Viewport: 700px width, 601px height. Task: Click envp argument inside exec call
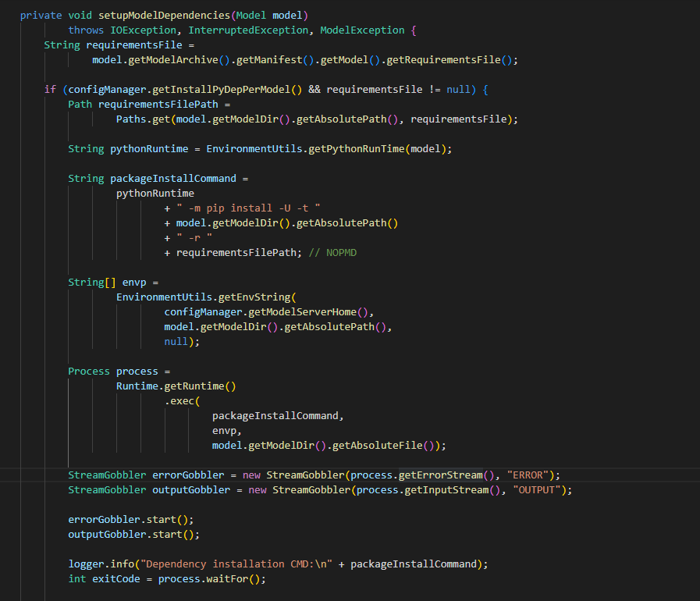coord(224,431)
